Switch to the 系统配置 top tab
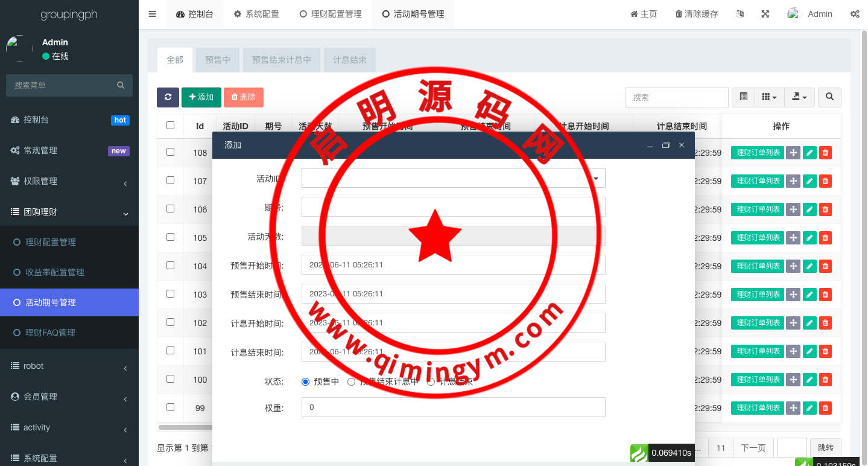868x466 pixels. 256,14
